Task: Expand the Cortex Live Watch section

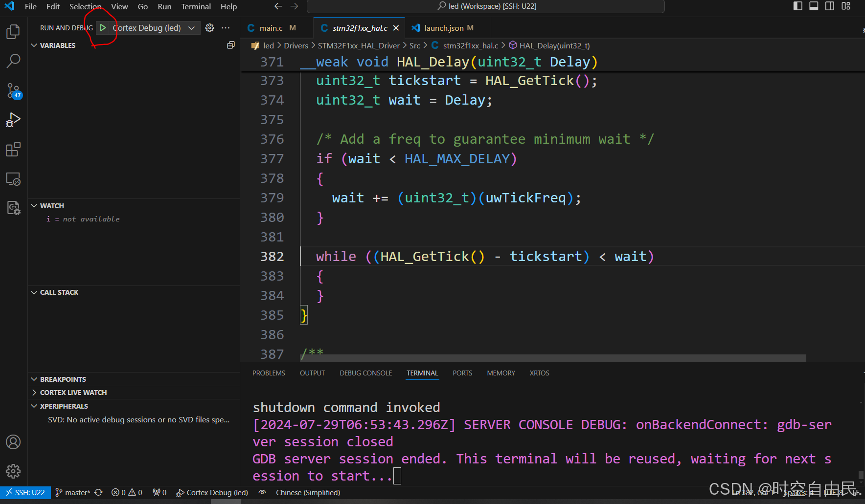Action: (x=73, y=393)
